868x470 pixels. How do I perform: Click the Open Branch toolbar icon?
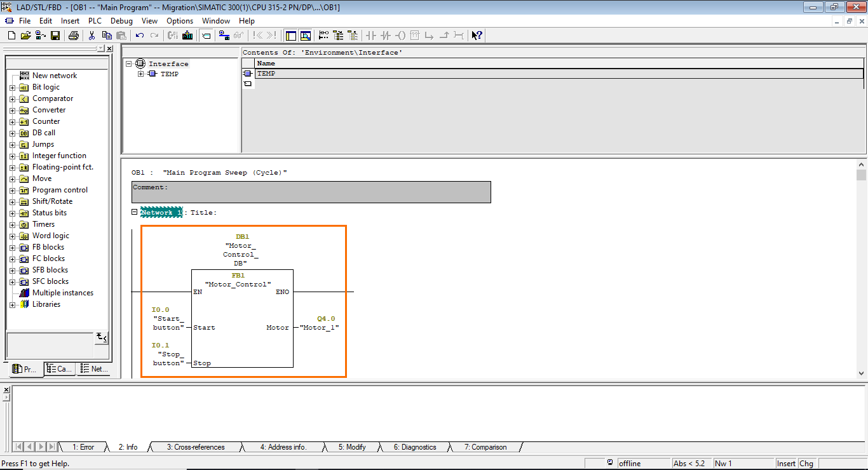(430, 36)
